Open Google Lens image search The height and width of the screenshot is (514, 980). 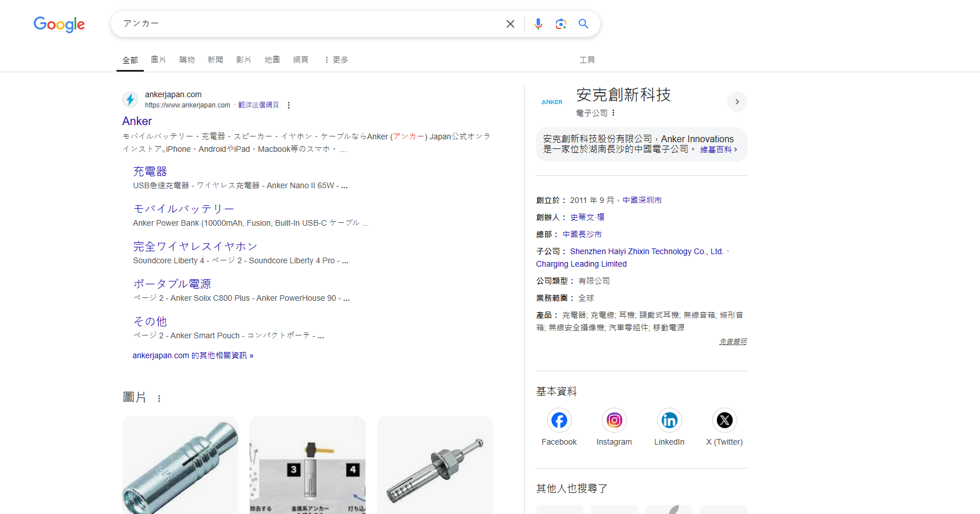coord(561,24)
